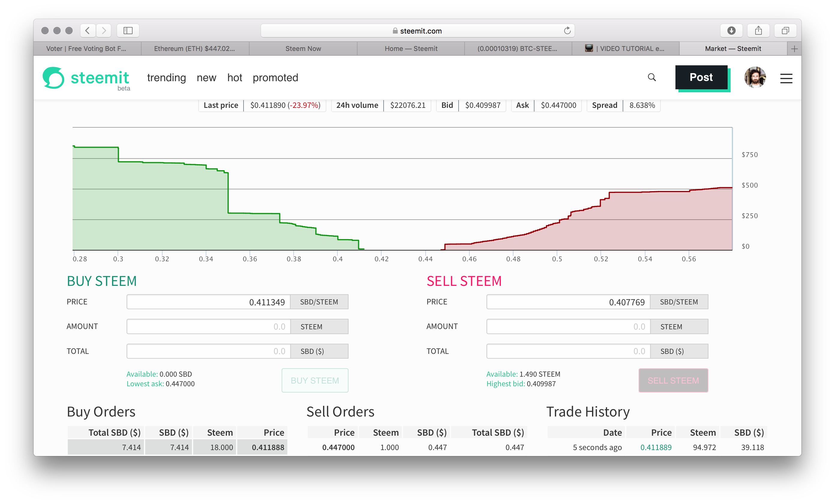Click the Post button
835x504 pixels.
pos(701,78)
